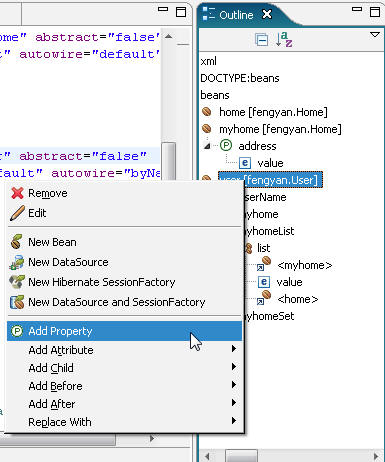Click the bean icon beside myhome [fengyan.Home]
The width and height of the screenshot is (385, 462).
(207, 128)
